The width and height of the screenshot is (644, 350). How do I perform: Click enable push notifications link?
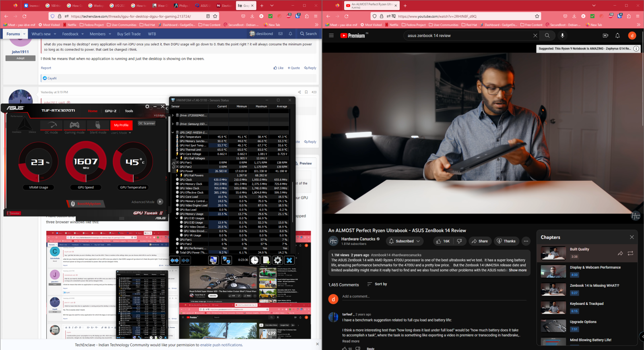click(221, 345)
